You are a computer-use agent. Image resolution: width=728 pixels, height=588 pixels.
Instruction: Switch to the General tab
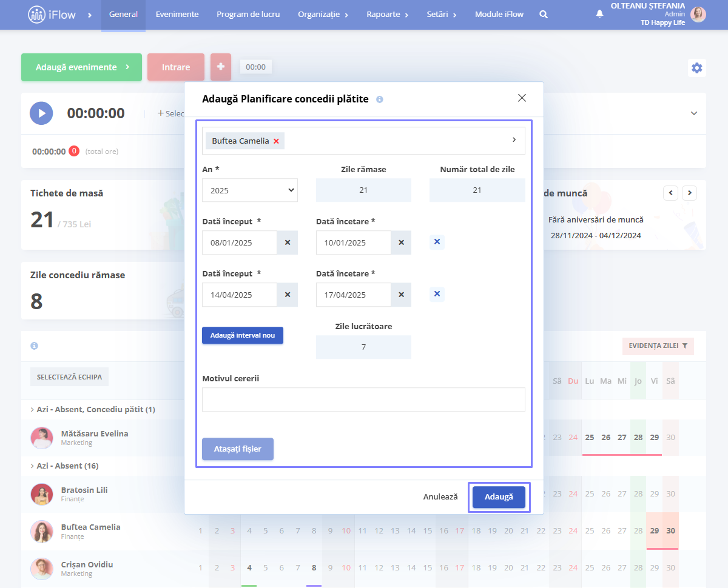[x=123, y=15]
